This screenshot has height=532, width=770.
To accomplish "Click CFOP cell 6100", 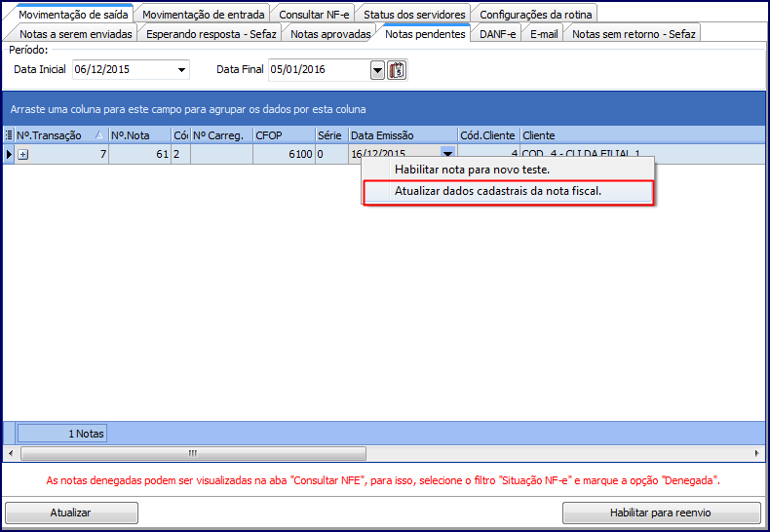I will point(284,154).
